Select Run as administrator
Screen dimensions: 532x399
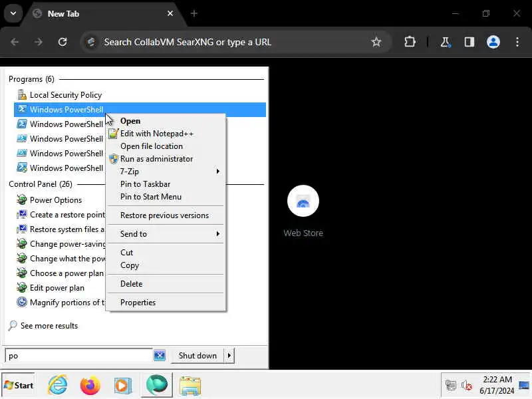pyautogui.click(x=166, y=159)
